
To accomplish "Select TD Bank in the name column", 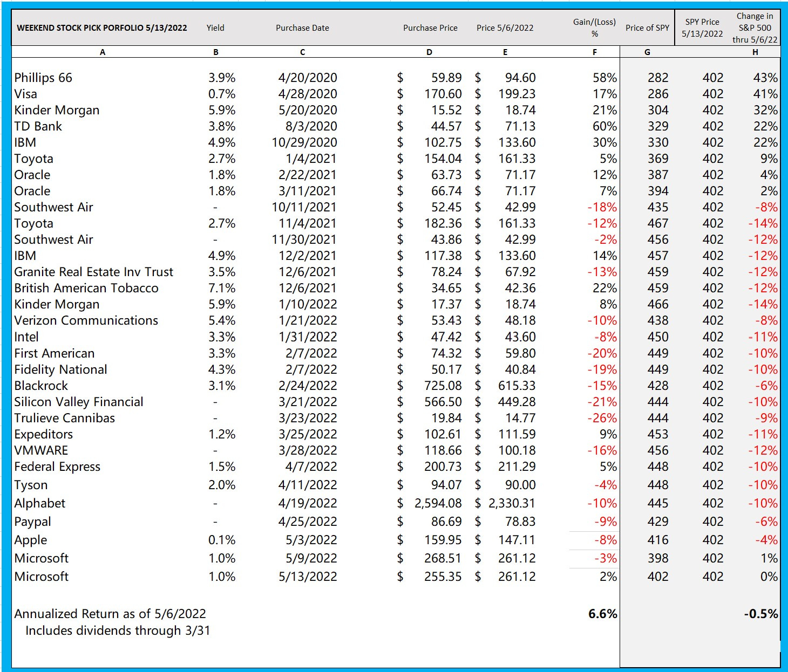I will click(38, 126).
